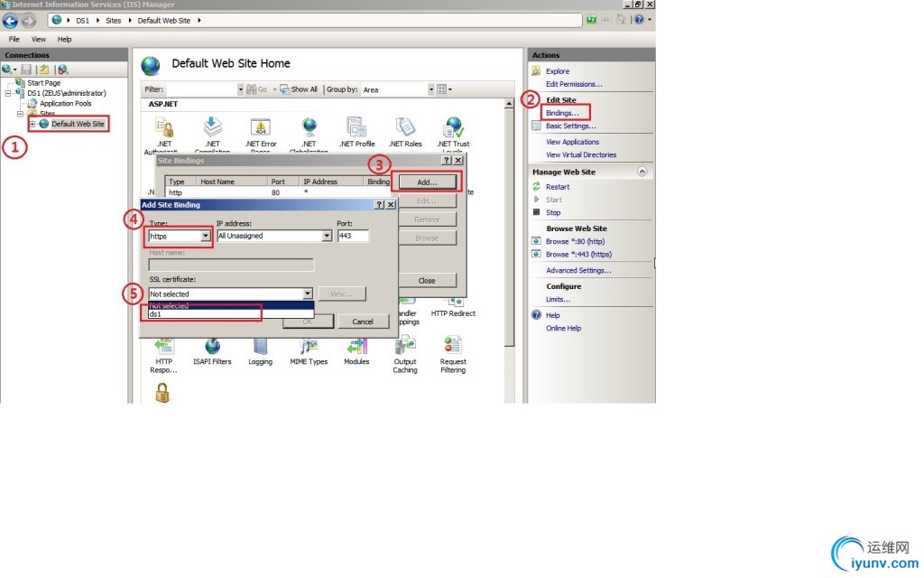Select ds1 certificate from list

pos(230,313)
